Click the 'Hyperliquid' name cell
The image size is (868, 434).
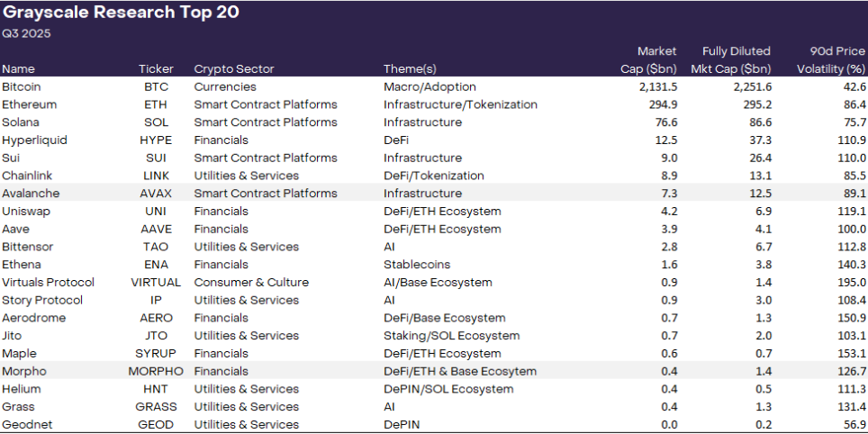[x=34, y=140]
